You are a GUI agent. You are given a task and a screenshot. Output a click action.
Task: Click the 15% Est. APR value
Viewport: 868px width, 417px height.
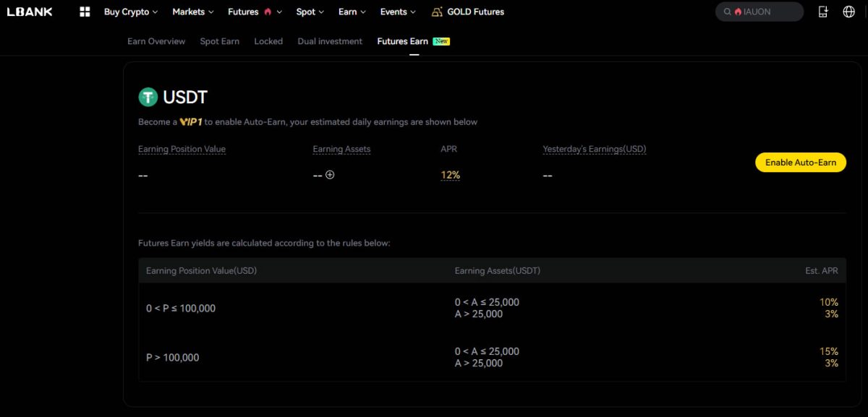click(829, 351)
